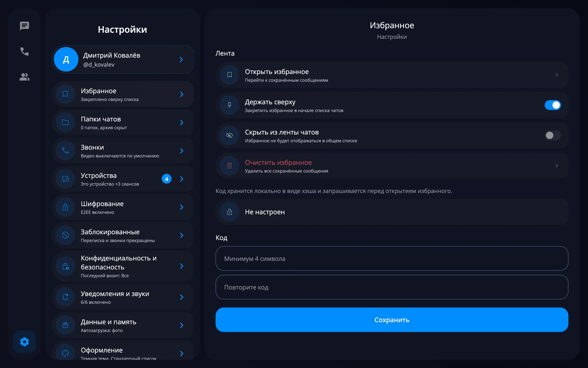The height and width of the screenshot is (368, 588).
Task: Click the Д profile avatar
Action: [66, 59]
